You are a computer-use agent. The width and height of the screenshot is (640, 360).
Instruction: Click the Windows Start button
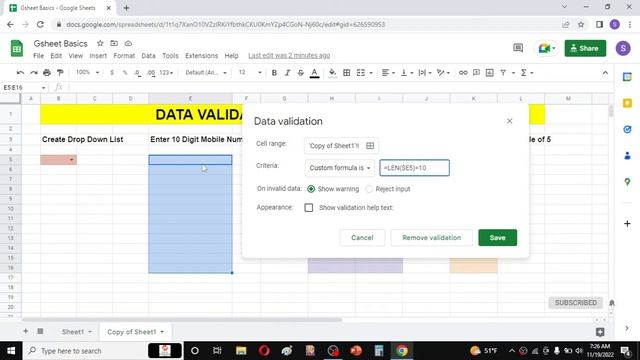[11, 351]
